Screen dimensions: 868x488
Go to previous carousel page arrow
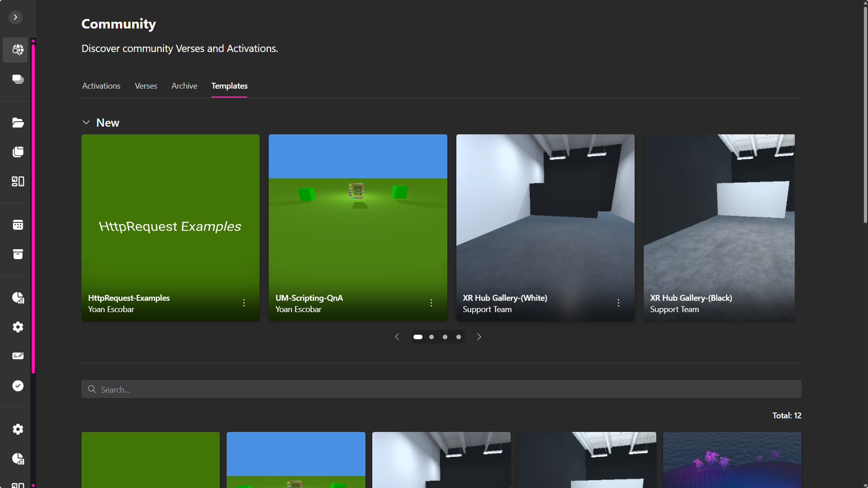point(397,337)
